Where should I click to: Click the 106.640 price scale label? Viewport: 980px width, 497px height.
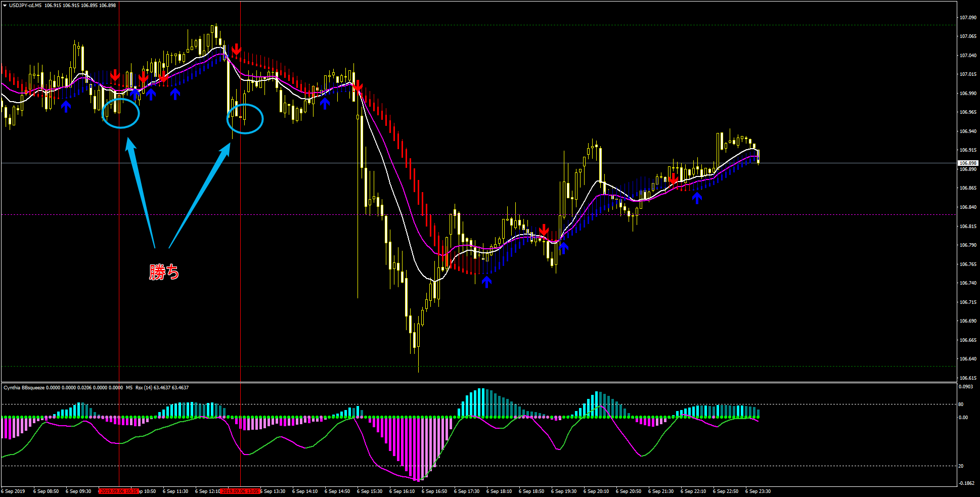[x=968, y=359]
